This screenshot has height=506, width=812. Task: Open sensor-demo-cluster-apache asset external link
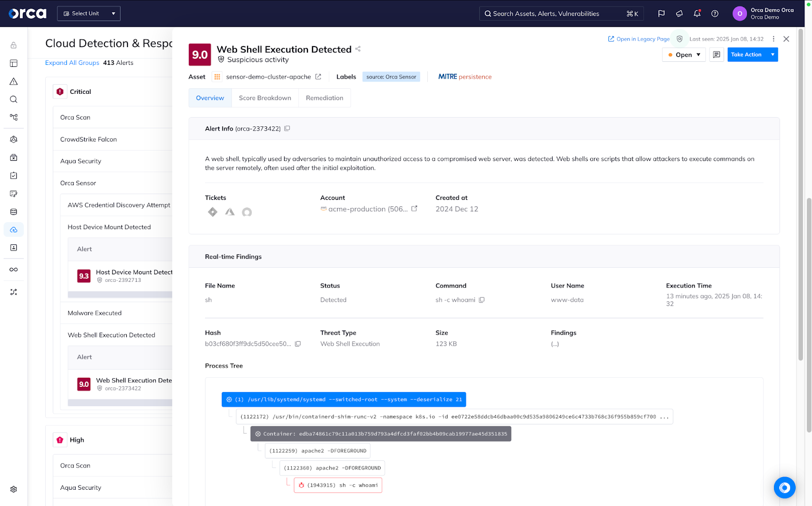[x=318, y=77]
